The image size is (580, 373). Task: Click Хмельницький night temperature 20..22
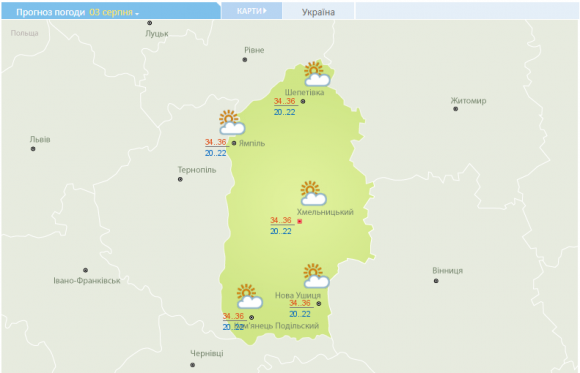point(281,231)
